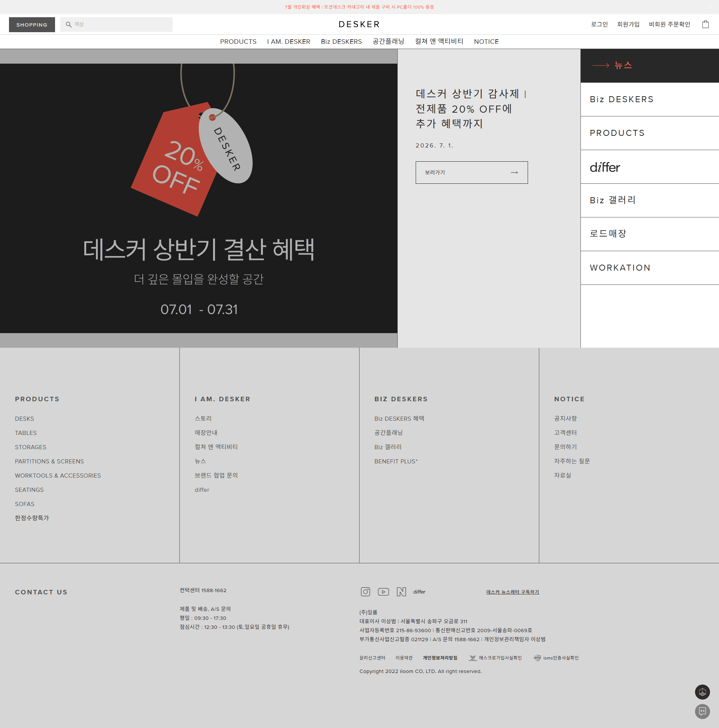Click 로그인 link
This screenshot has height=728, width=719.
click(599, 24)
